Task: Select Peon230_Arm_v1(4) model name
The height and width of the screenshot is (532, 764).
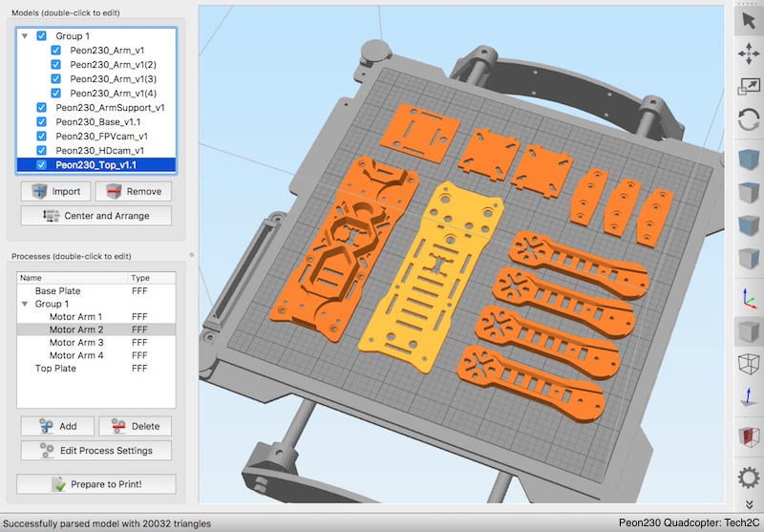Action: coord(113,93)
